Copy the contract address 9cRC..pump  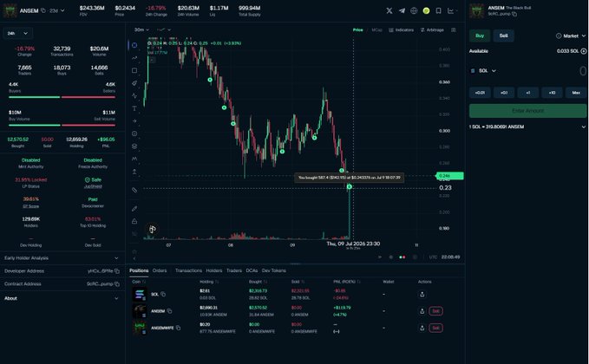coord(117,284)
